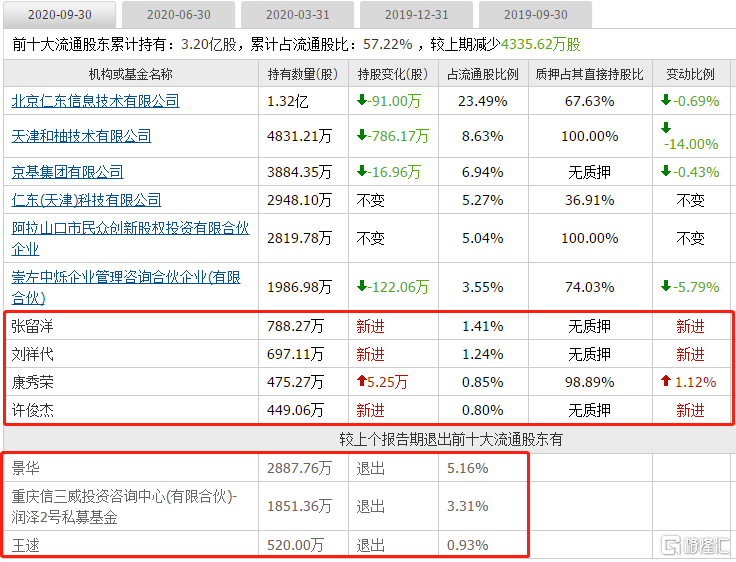Click exited fund 重庆信三威投资咨询中心 润泽2号私募基金
This screenshot has height=562, width=736.
coord(124,507)
